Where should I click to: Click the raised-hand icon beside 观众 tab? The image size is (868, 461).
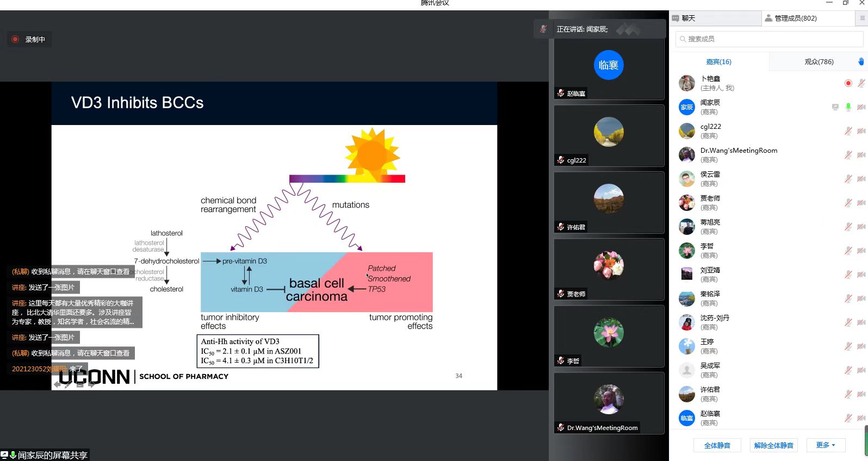[861, 61]
